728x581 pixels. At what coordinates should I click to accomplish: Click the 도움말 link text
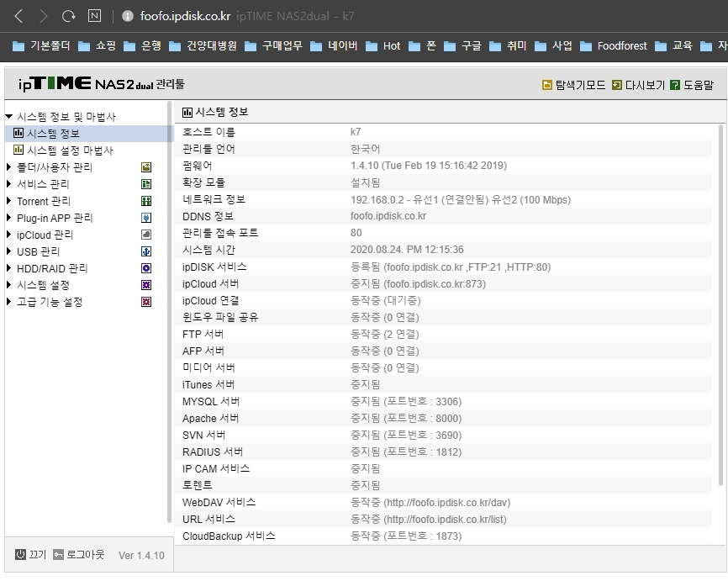[x=699, y=85]
